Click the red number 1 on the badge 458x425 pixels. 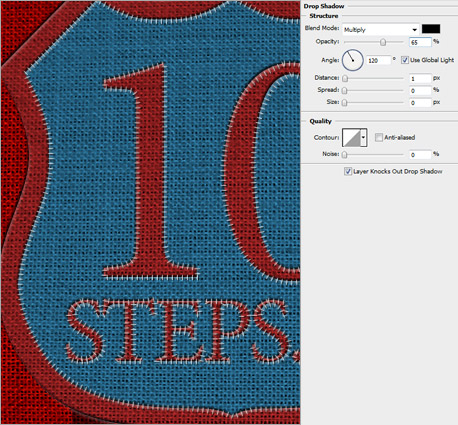[x=150, y=171]
